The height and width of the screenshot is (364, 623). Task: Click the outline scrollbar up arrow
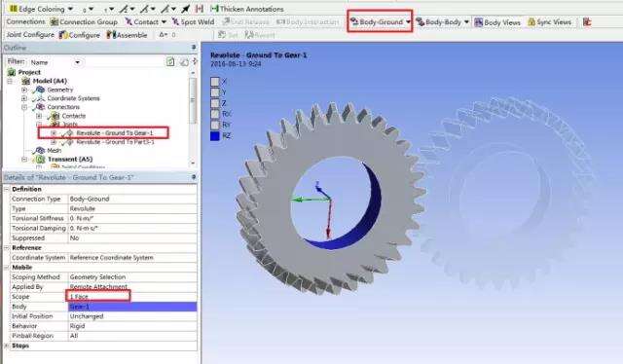[x=193, y=73]
